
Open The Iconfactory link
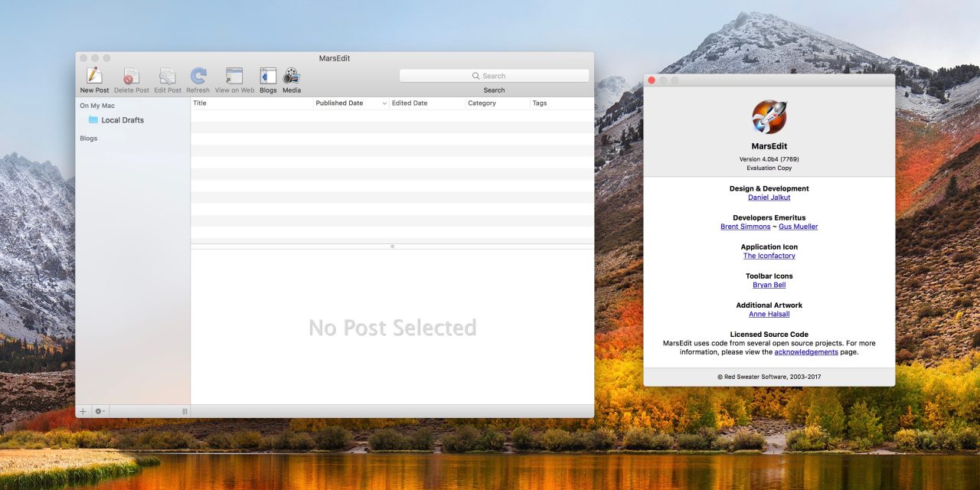tap(769, 255)
